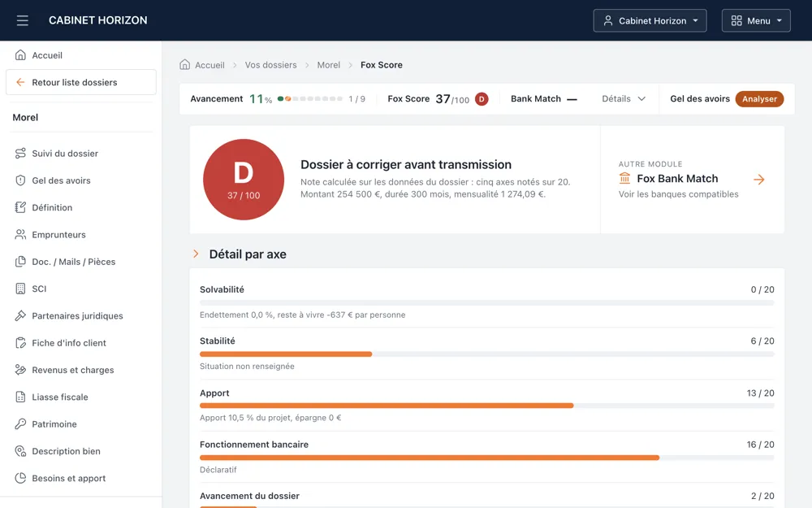Click the Besoins et apport chart icon

pyautogui.click(x=20, y=478)
